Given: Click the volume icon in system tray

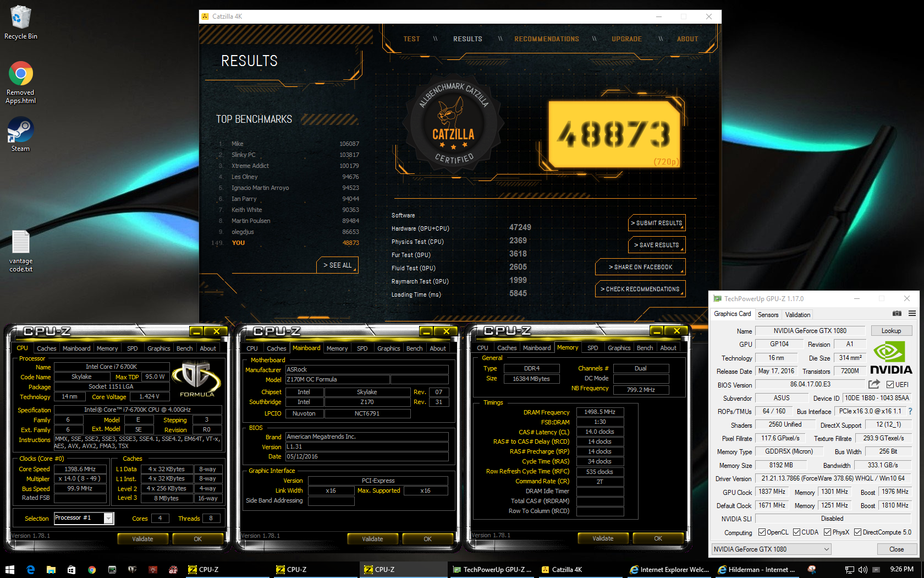Looking at the screenshot, I should click(x=862, y=570).
